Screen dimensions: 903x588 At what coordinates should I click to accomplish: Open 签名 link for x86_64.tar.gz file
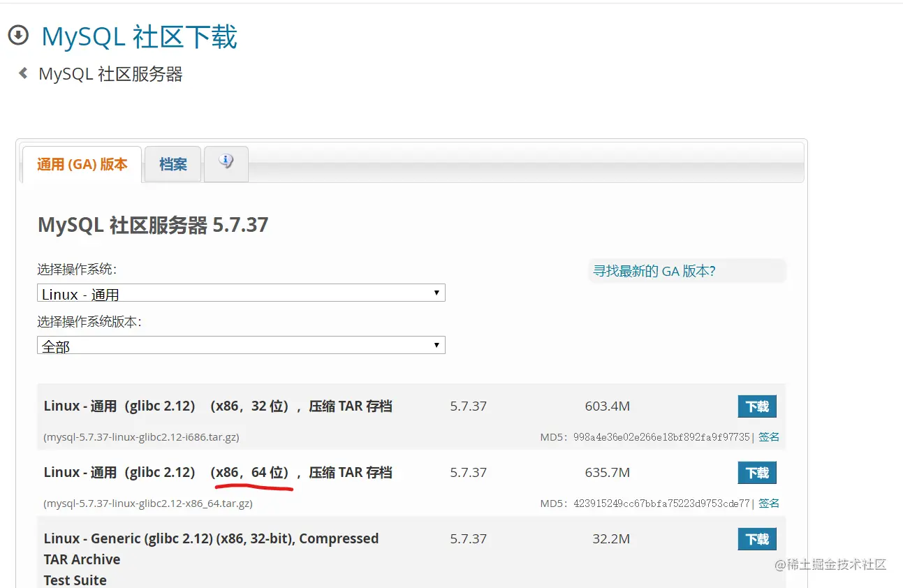click(x=769, y=503)
